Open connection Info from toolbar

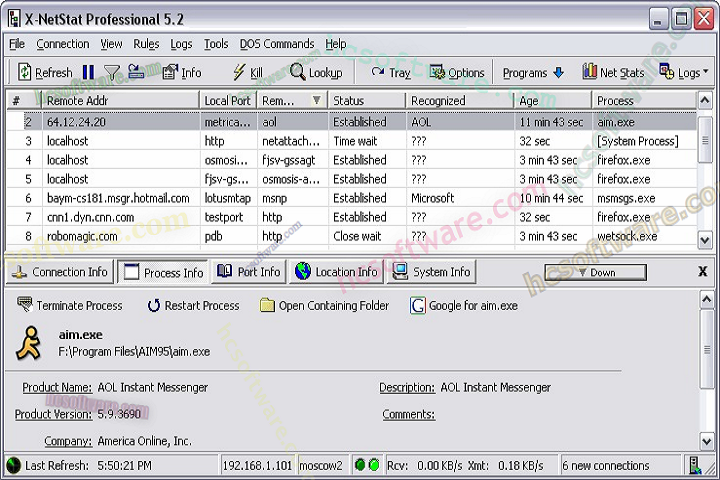182,73
